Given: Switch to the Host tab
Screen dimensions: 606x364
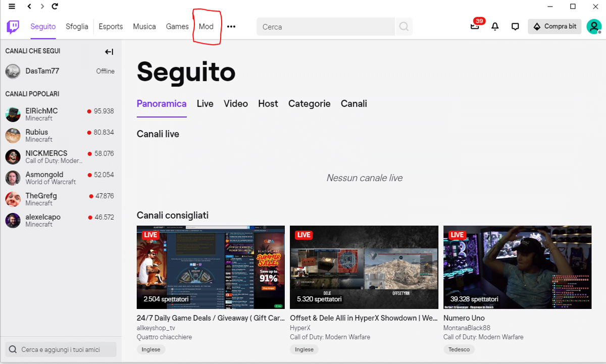Looking at the screenshot, I should tap(268, 103).
